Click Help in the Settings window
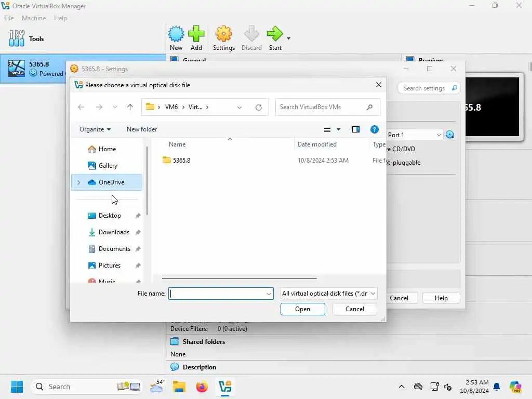 point(441,298)
